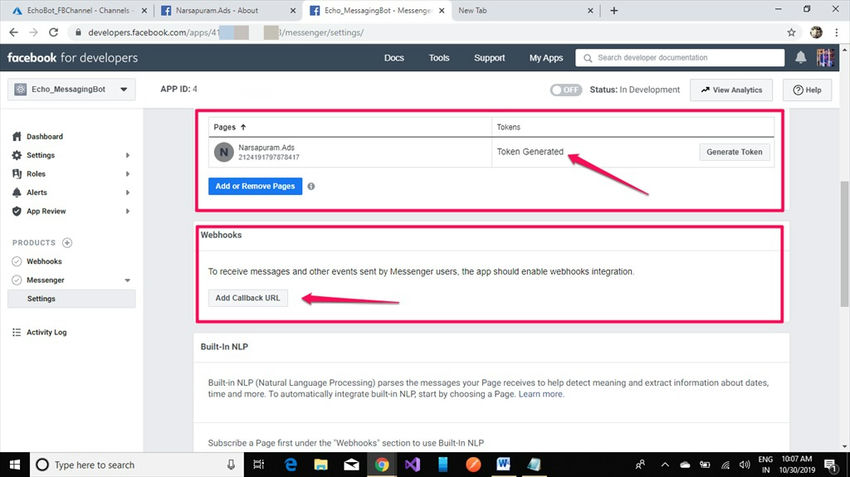Add a product with plus icon
This screenshot has height=477, width=850.
67,242
